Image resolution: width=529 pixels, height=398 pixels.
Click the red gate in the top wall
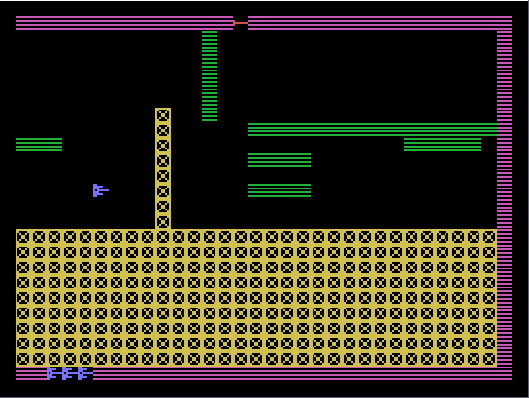coord(241,23)
